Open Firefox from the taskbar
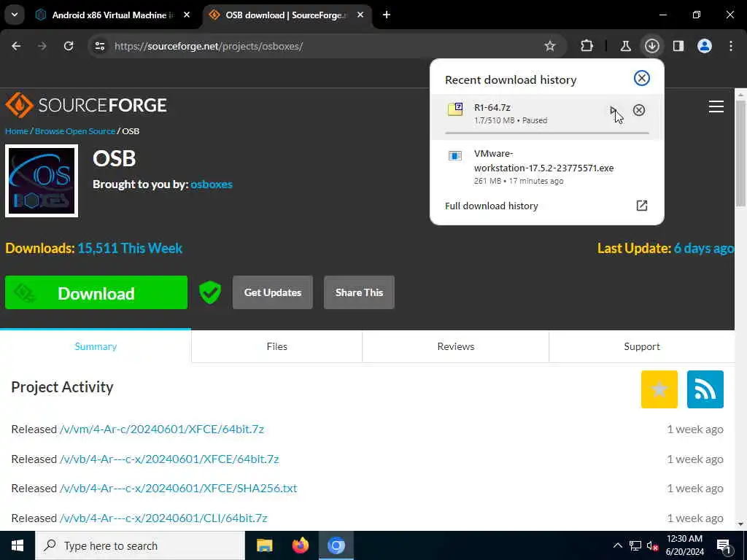747x560 pixels. pyautogui.click(x=300, y=545)
